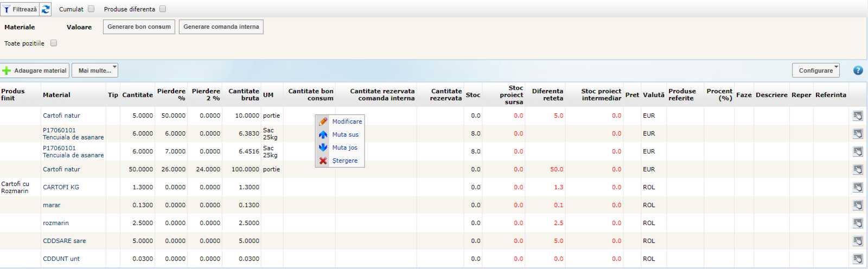Open row actions icon for CARTOFI KG
Image resolution: width=868 pixels, height=269 pixels.
pyautogui.click(x=858, y=187)
